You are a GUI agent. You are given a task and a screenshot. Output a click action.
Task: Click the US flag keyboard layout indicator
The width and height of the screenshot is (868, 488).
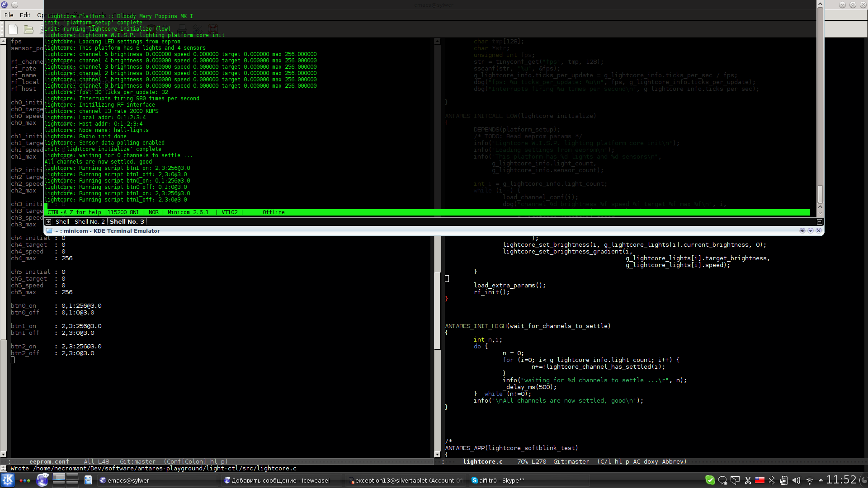coord(759,480)
